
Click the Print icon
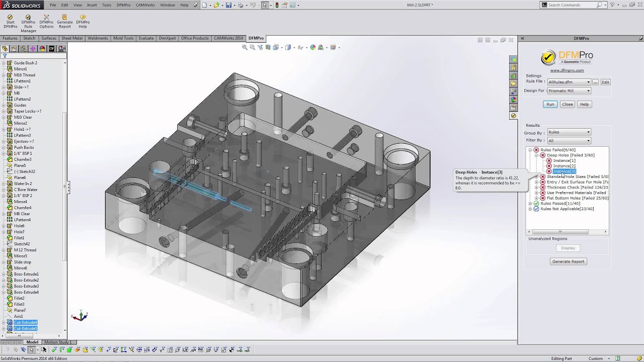(x=240, y=5)
